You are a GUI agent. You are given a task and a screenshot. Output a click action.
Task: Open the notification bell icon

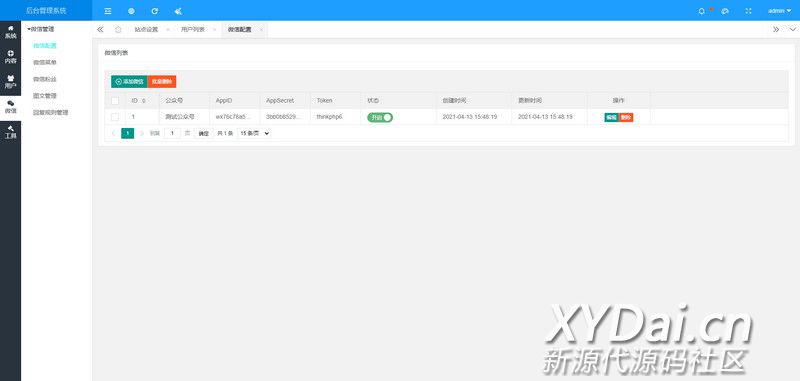702,11
